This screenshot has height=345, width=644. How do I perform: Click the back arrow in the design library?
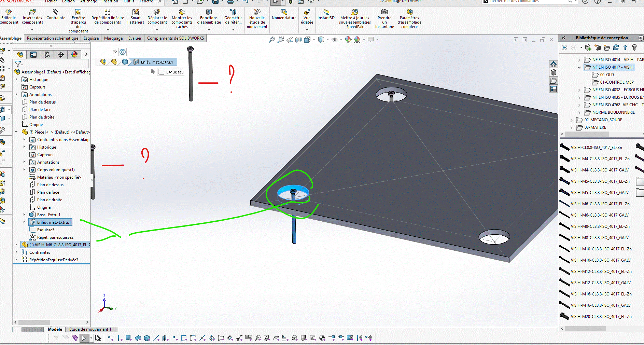[564, 47]
